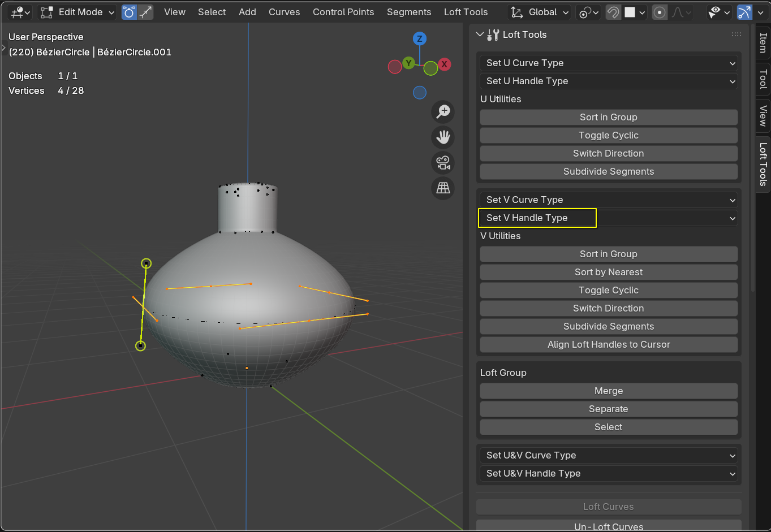This screenshot has height=532, width=771.
Task: Click the sidebar vertical scrollbar
Action: coord(753,158)
